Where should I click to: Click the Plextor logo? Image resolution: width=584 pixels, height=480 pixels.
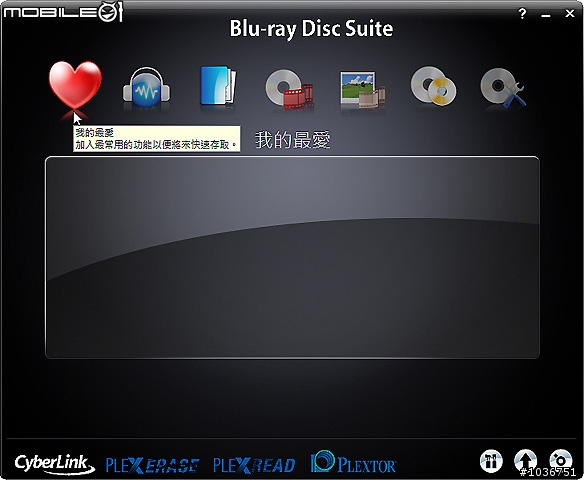coord(353,462)
